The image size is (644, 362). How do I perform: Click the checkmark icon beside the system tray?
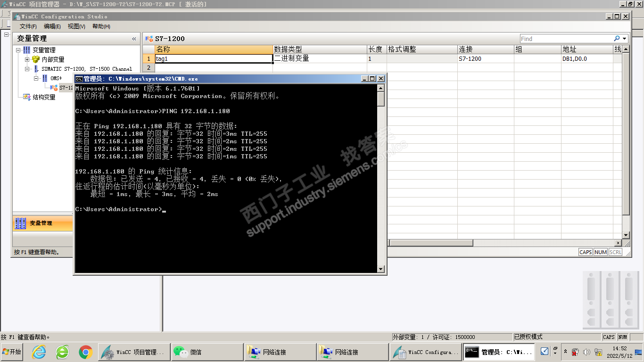point(544,351)
